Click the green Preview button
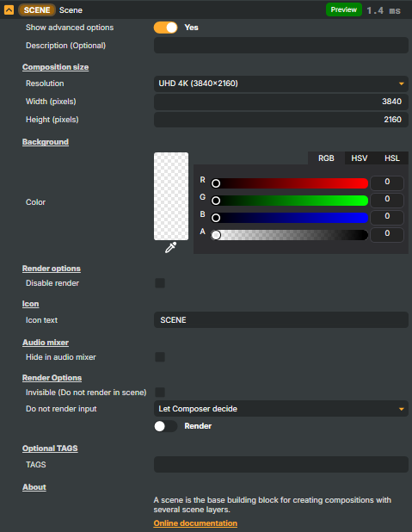The width and height of the screenshot is (412, 532). coord(344,9)
